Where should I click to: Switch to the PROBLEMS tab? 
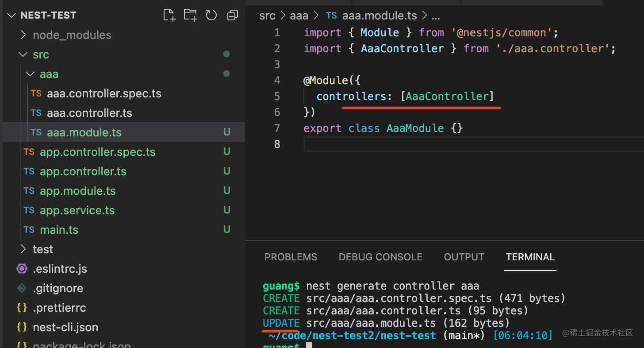[291, 257]
